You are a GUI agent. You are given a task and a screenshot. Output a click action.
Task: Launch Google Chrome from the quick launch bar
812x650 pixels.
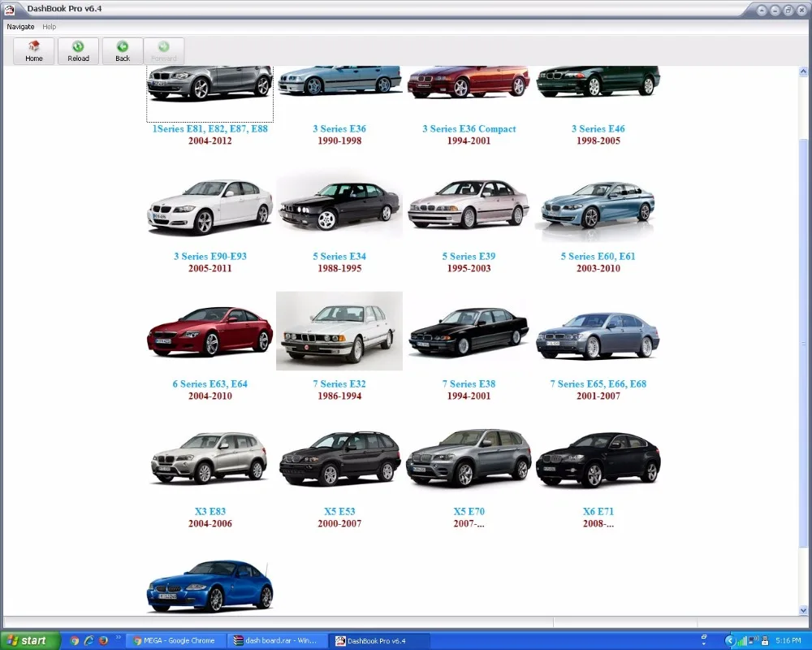tap(74, 641)
